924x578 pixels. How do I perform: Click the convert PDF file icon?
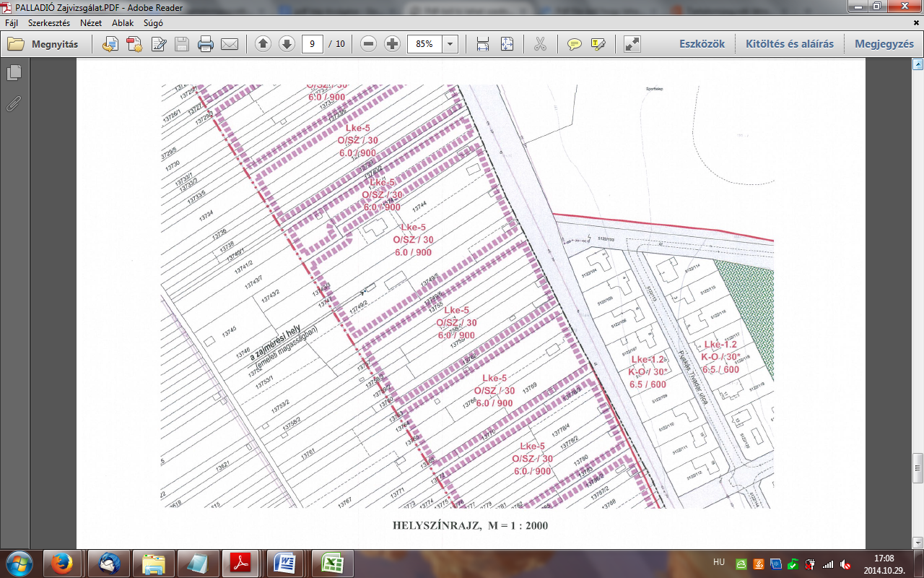tap(134, 44)
